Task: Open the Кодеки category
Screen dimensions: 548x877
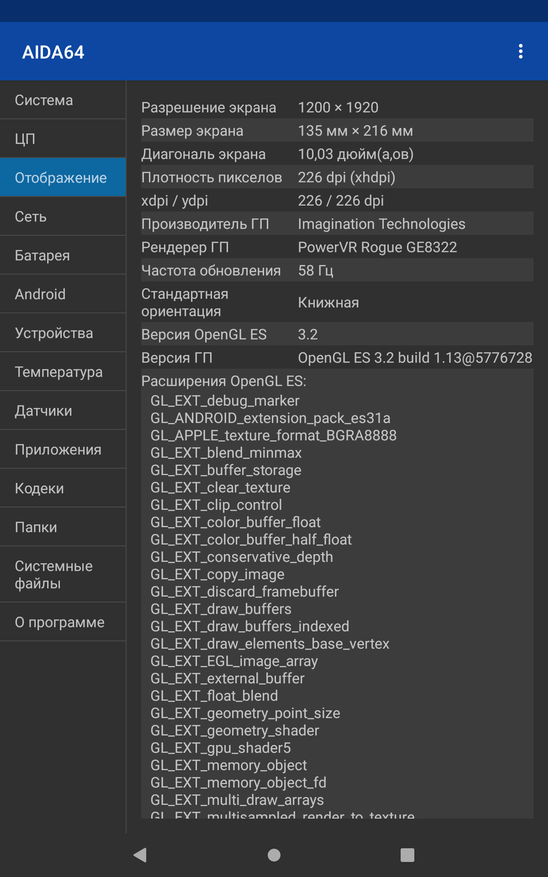Action: click(63, 488)
